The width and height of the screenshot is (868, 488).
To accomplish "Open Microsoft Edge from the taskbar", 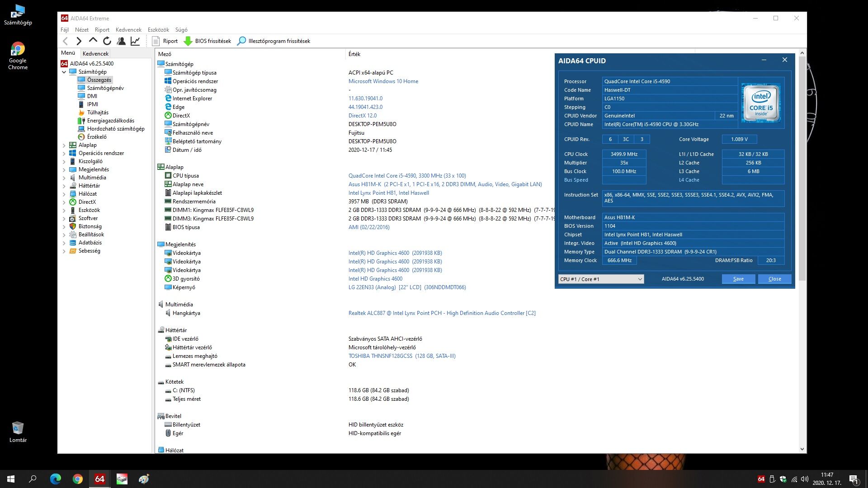I will (56, 479).
